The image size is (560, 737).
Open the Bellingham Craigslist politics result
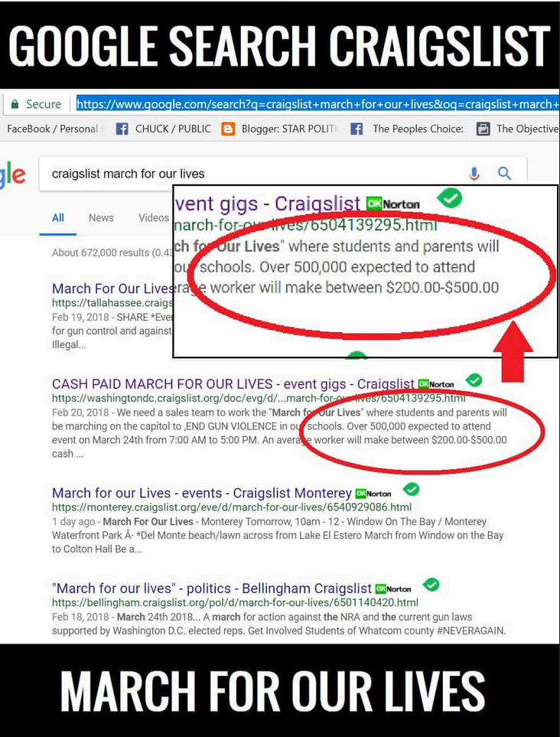pos(212,589)
